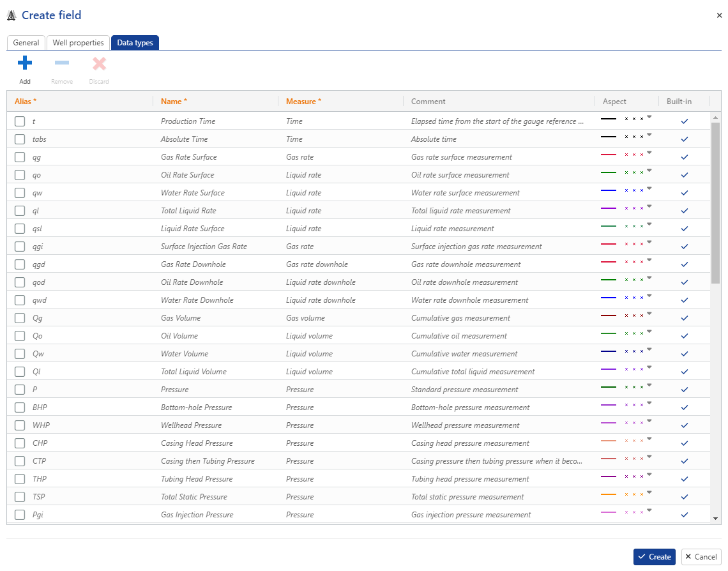
Task: Click the Built-in column header
Action: pyautogui.click(x=679, y=101)
